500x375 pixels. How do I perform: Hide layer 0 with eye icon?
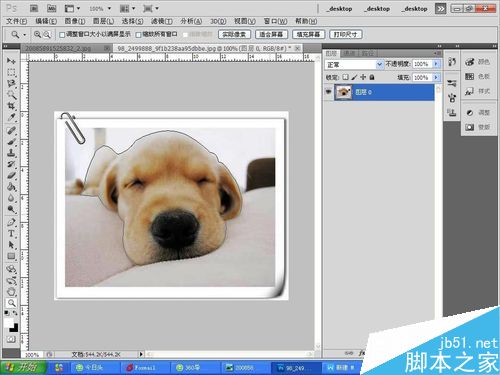[x=328, y=91]
